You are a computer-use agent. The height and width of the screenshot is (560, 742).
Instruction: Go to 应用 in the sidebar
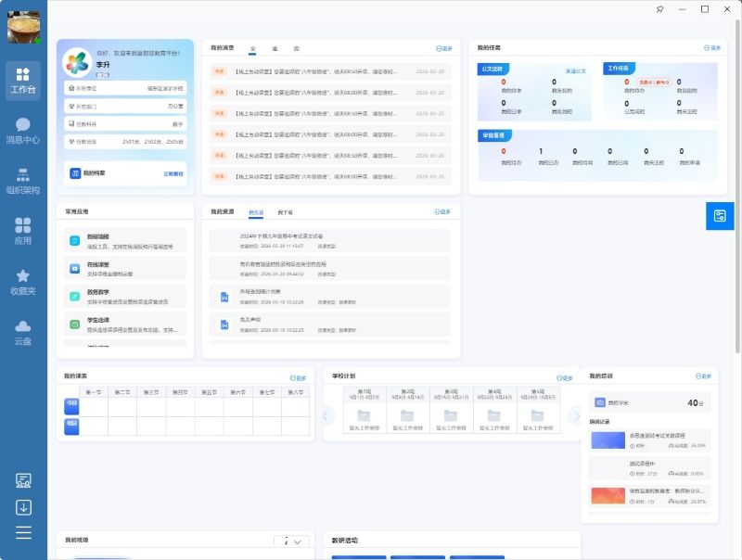pyautogui.click(x=23, y=231)
